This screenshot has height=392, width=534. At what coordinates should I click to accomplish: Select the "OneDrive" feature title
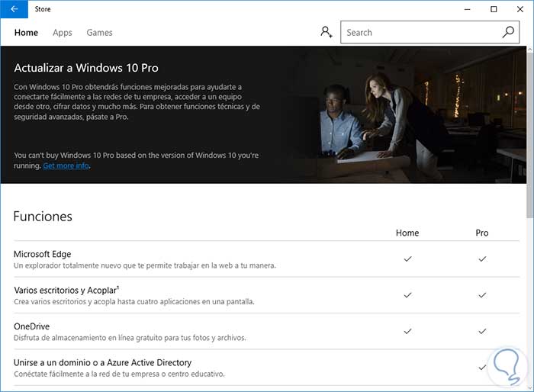[32, 326]
